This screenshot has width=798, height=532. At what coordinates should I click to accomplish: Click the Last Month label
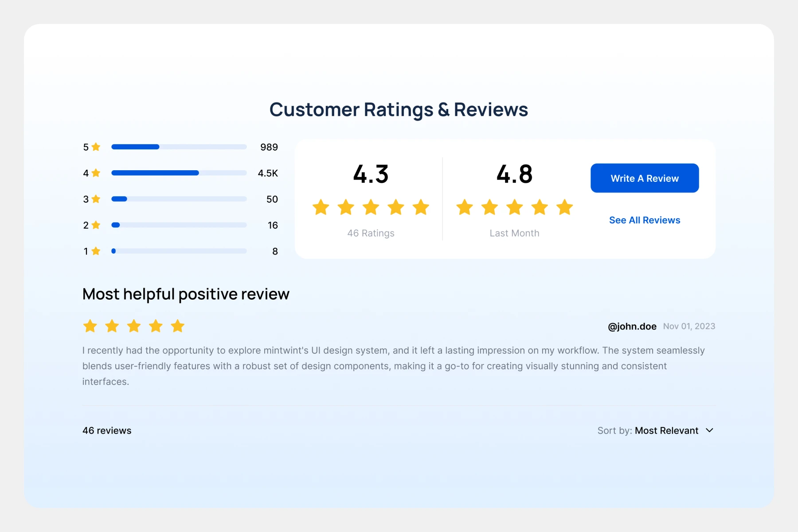point(514,233)
